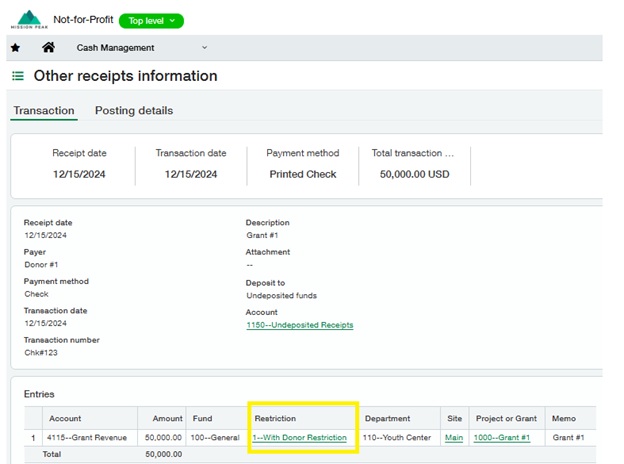Click the Restriction column header
Screen dimensions: 624x464
point(275,419)
